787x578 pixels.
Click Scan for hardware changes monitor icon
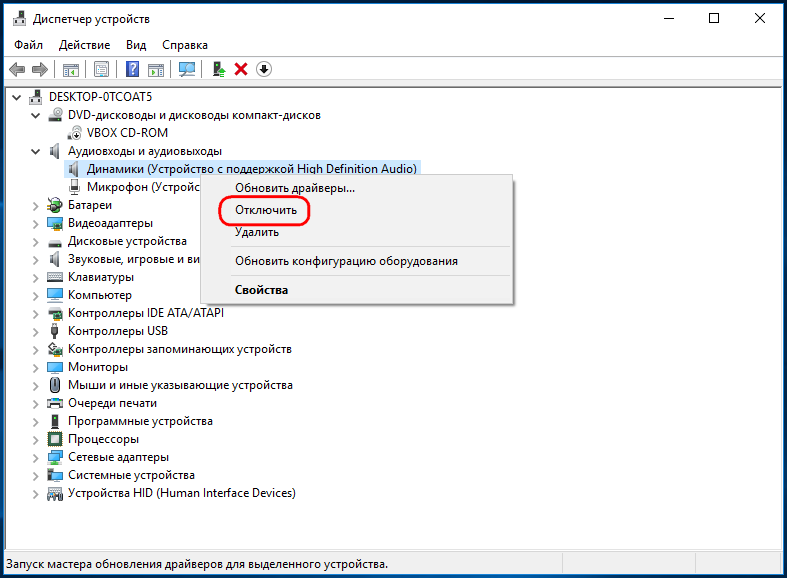(187, 69)
